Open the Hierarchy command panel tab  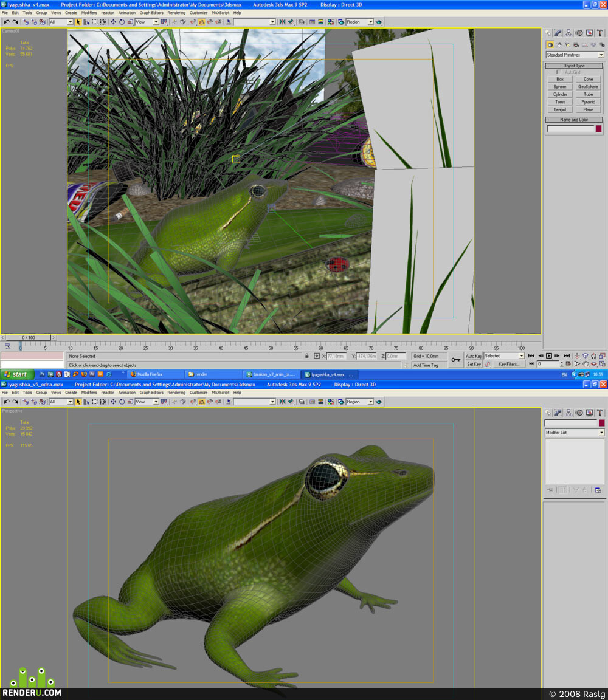click(x=568, y=33)
